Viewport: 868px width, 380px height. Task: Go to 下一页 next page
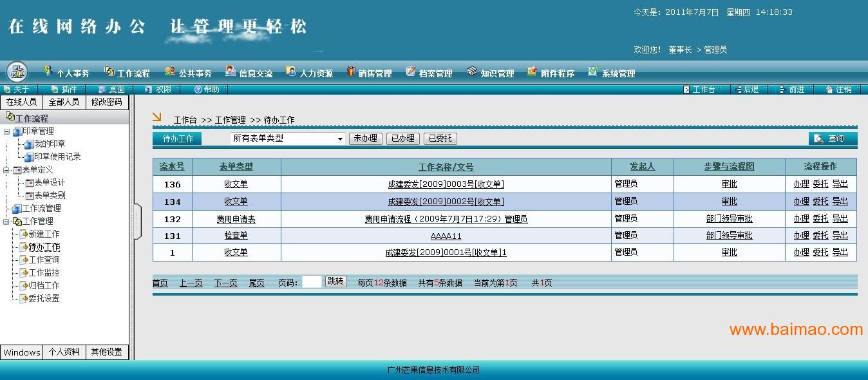pos(226,283)
